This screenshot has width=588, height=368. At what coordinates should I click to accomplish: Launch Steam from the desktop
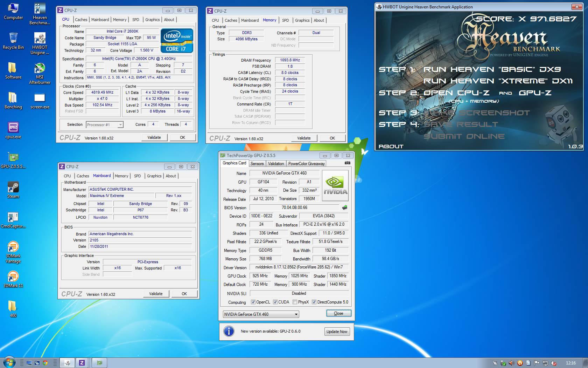coord(13,190)
